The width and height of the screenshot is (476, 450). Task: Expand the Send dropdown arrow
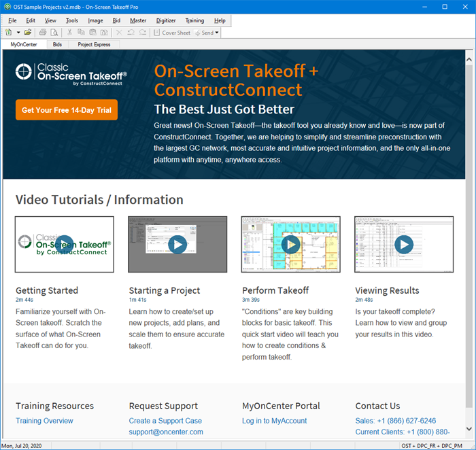coord(217,33)
